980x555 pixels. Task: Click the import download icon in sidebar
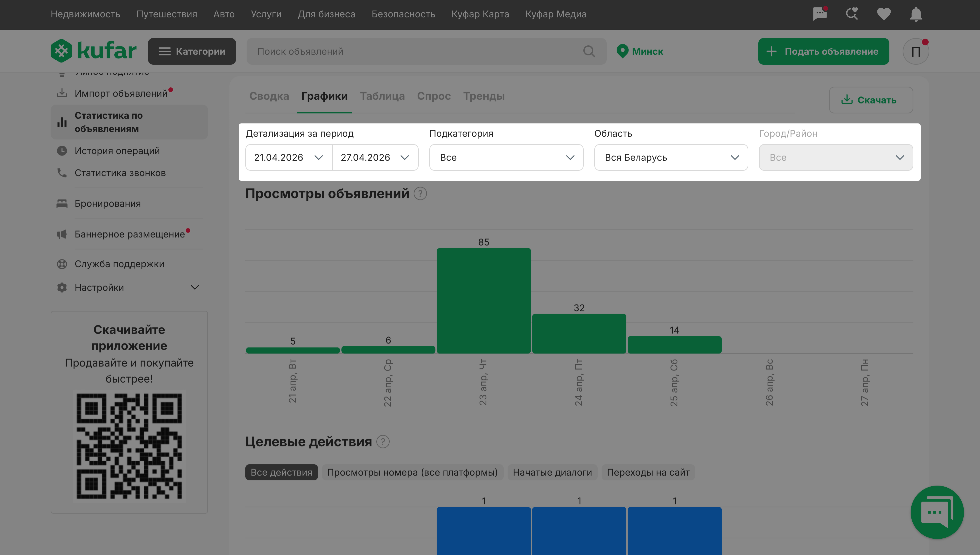click(62, 93)
